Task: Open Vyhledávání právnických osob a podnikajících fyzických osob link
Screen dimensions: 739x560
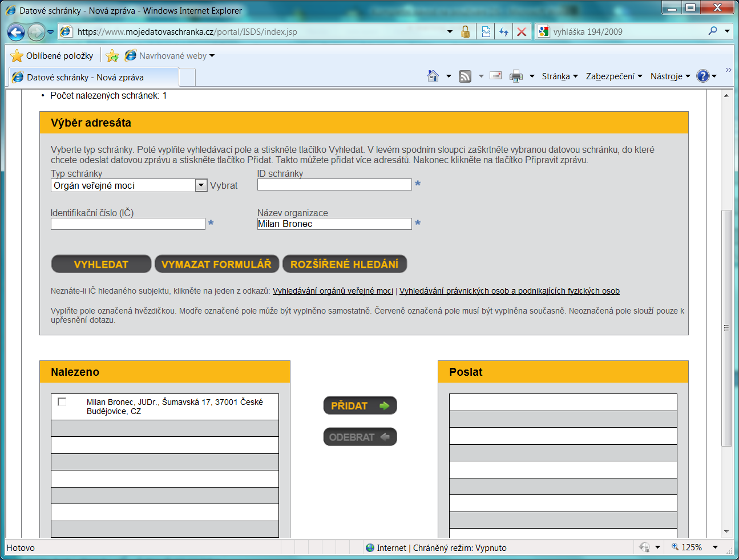Action: coord(510,291)
